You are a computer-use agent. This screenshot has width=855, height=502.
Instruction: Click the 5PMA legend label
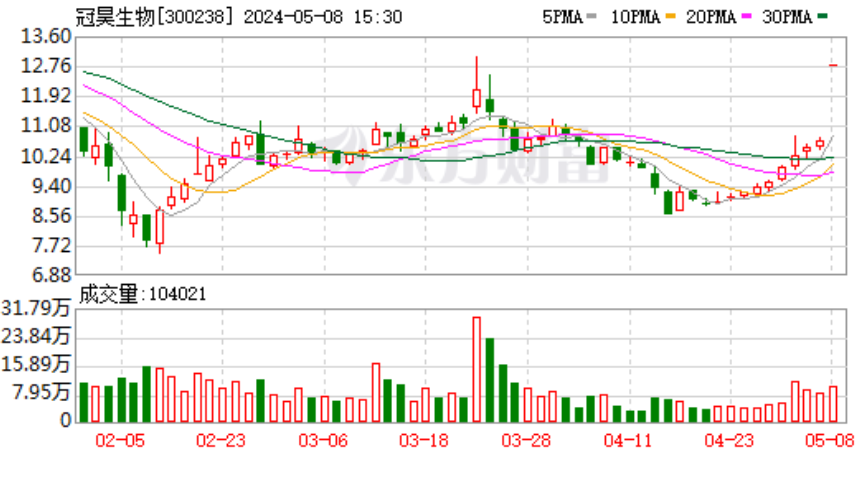562,17
